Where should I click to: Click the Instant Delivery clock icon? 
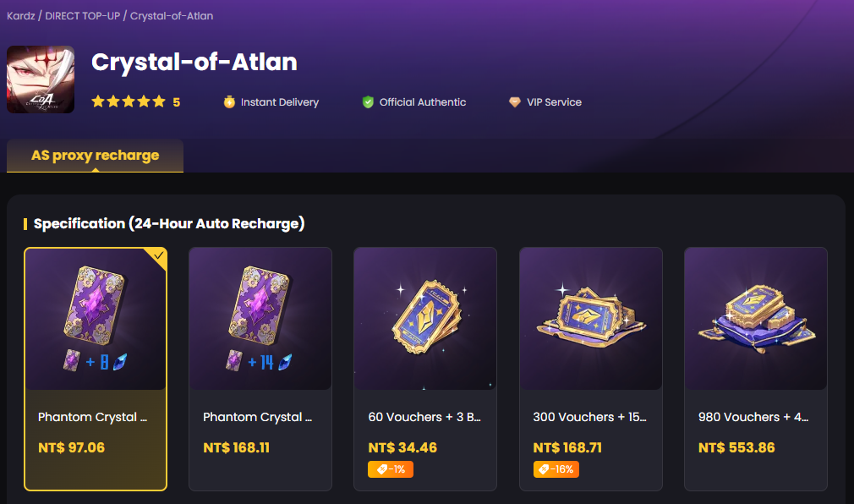point(227,101)
